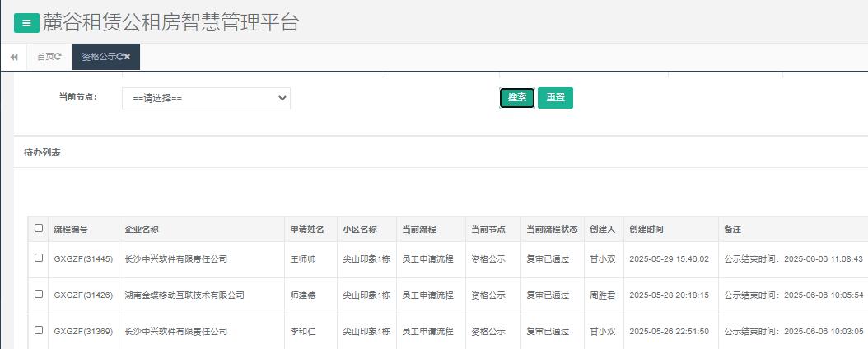Tick the checkbox for GXGZF(31369)
The image size is (868, 349).
click(39, 330)
